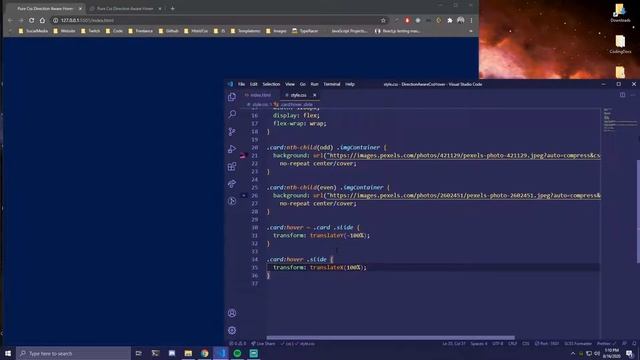Click the horizontal scrollbar in the editor
Screen dimensions: 640x360
pos(390,338)
